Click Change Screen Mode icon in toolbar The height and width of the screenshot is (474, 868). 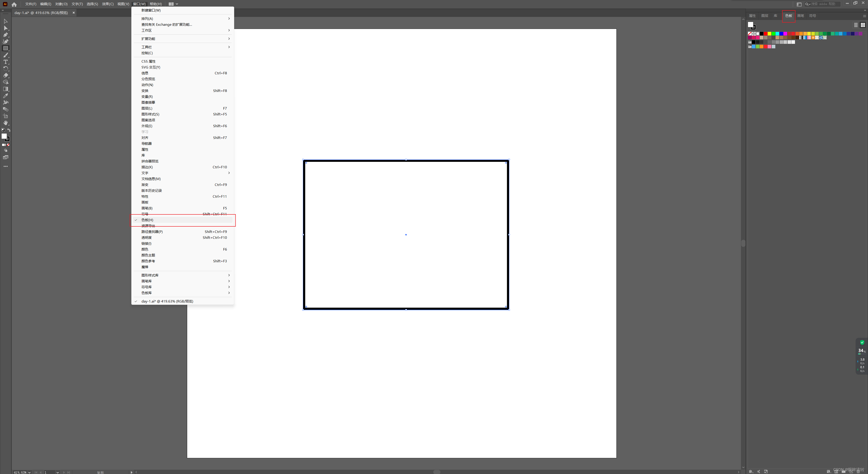5,157
